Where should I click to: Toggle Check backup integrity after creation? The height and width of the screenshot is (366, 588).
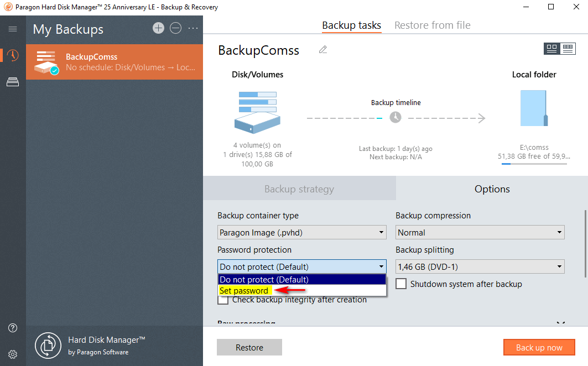click(x=223, y=300)
